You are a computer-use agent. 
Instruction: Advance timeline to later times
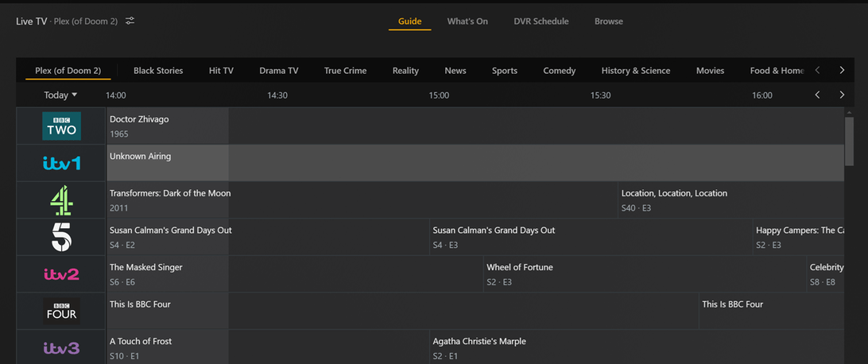click(x=842, y=95)
